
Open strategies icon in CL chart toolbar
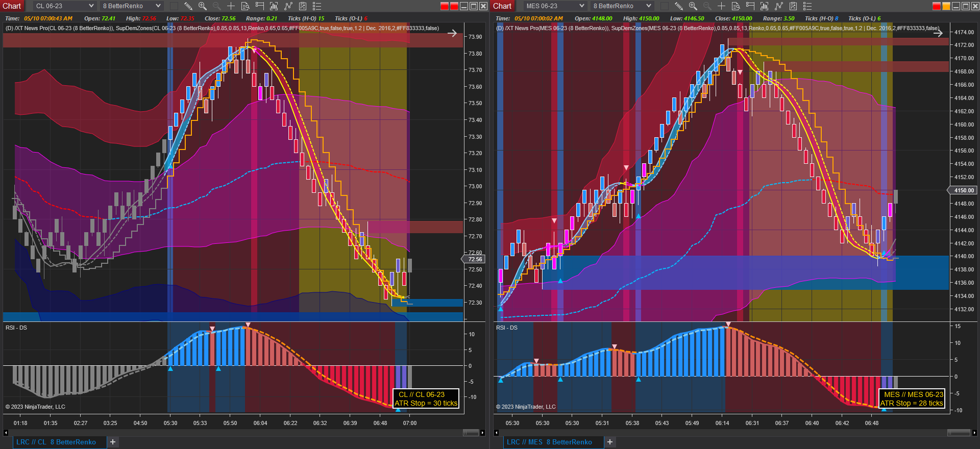click(303, 6)
